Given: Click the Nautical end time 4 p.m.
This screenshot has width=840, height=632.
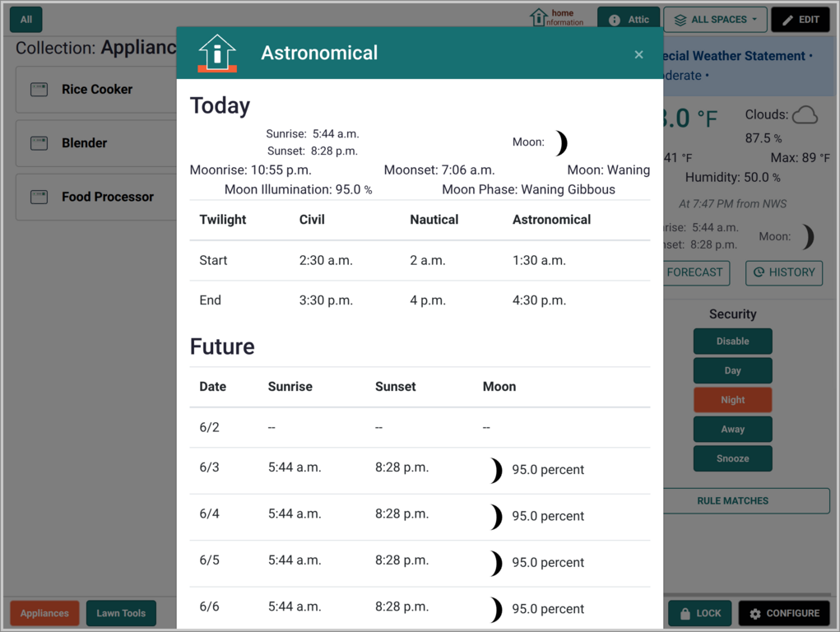Looking at the screenshot, I should (428, 300).
